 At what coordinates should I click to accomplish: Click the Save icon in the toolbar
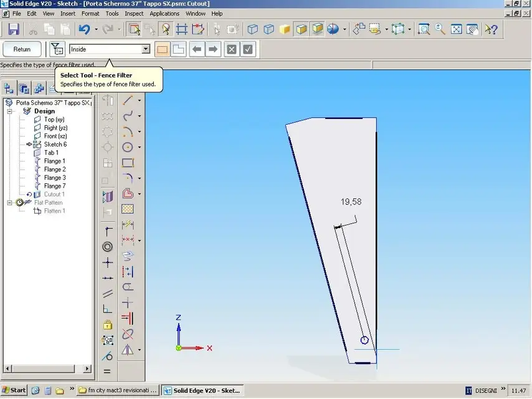click(14, 29)
